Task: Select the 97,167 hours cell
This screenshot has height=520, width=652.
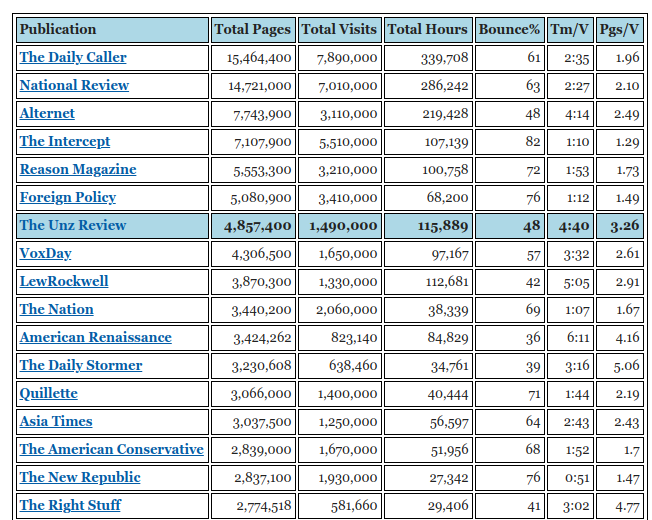Action: [428, 254]
